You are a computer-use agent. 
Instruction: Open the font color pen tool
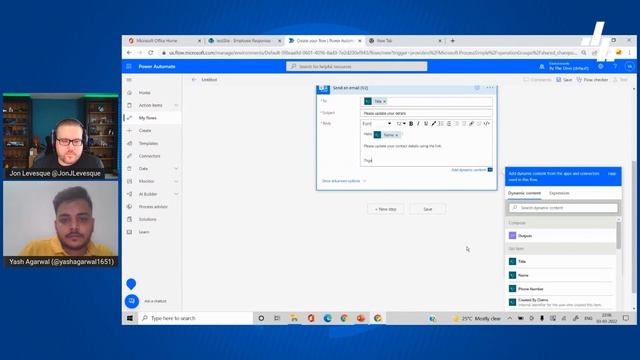click(x=433, y=124)
